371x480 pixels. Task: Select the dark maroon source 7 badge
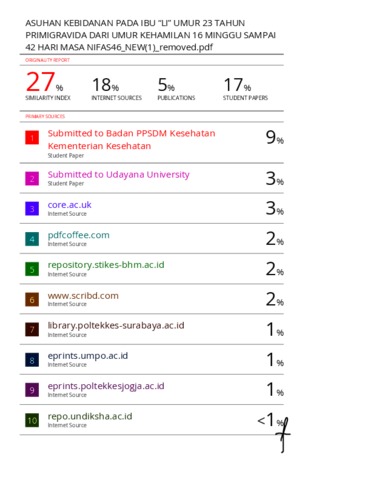click(x=32, y=330)
